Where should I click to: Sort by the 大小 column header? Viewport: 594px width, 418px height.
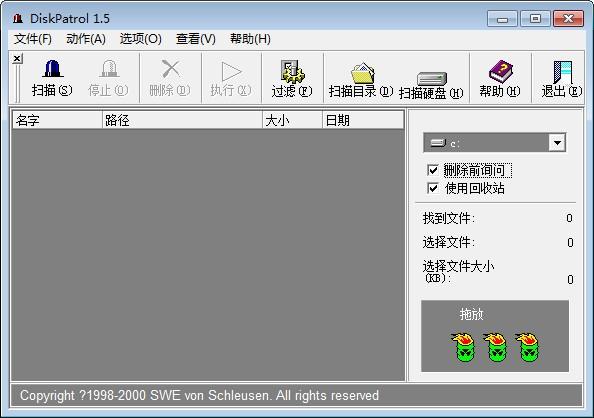point(292,121)
